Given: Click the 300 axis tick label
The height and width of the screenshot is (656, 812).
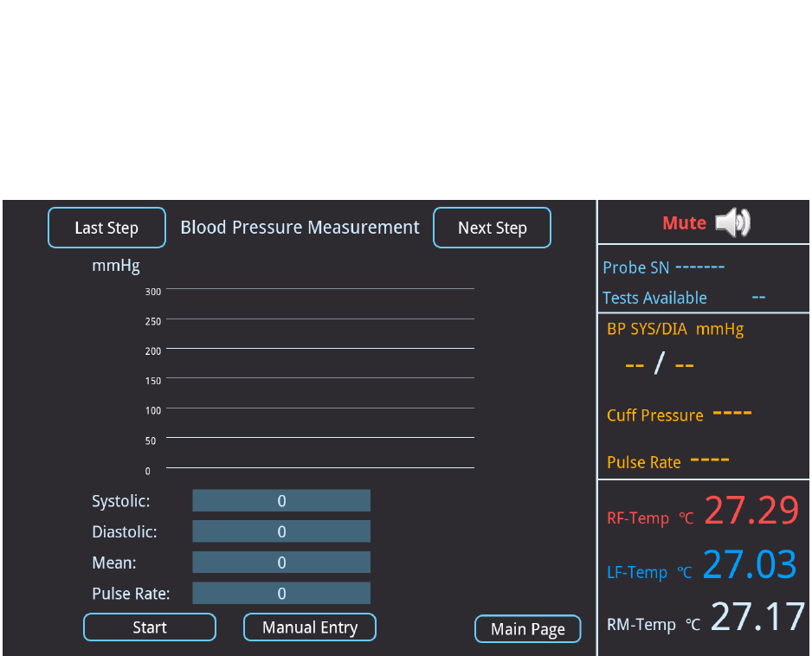Looking at the screenshot, I should tap(152, 292).
